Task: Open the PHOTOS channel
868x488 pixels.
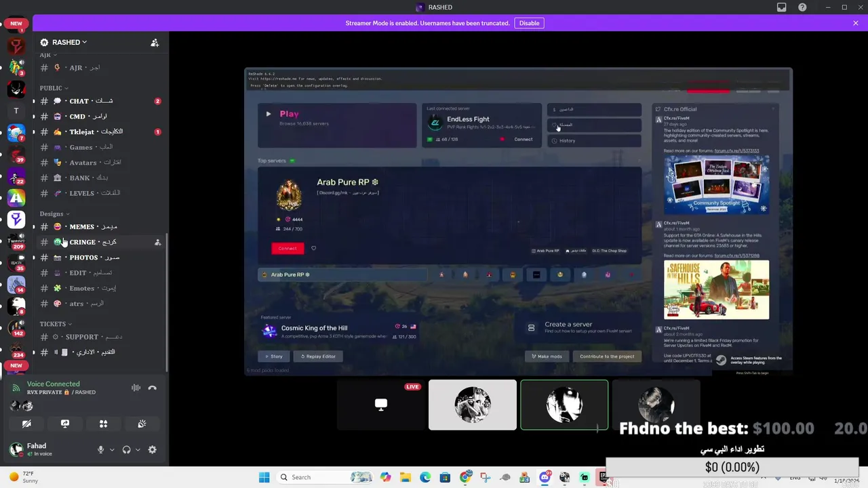Action: click(x=100, y=258)
